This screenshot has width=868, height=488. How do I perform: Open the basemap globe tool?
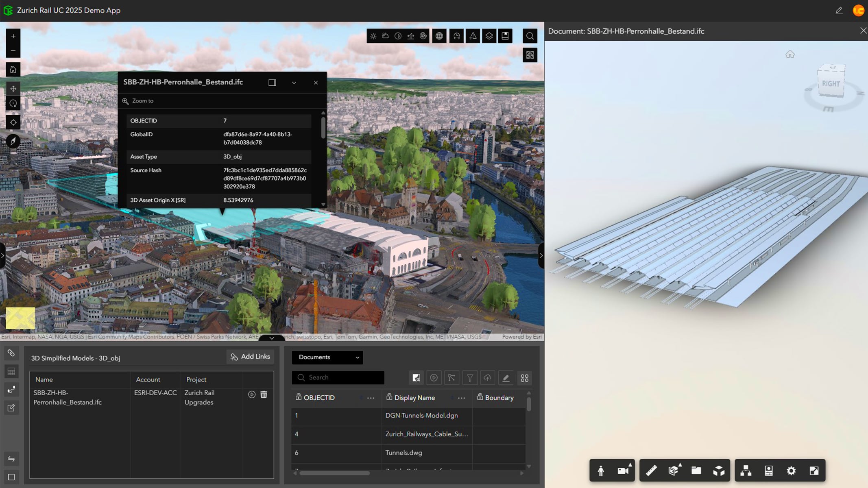[x=439, y=36]
